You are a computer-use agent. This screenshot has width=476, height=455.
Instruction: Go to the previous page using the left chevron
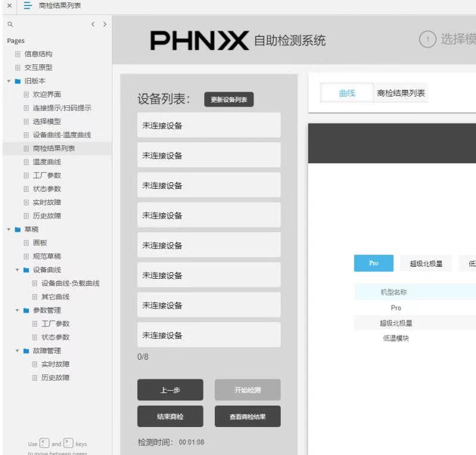pos(93,24)
